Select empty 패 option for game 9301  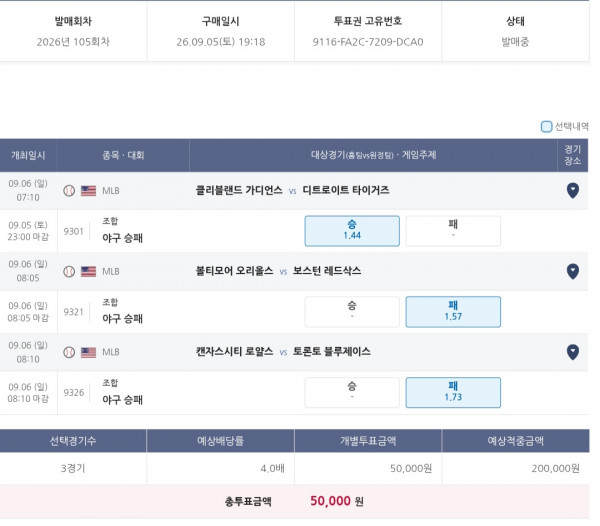click(x=453, y=231)
